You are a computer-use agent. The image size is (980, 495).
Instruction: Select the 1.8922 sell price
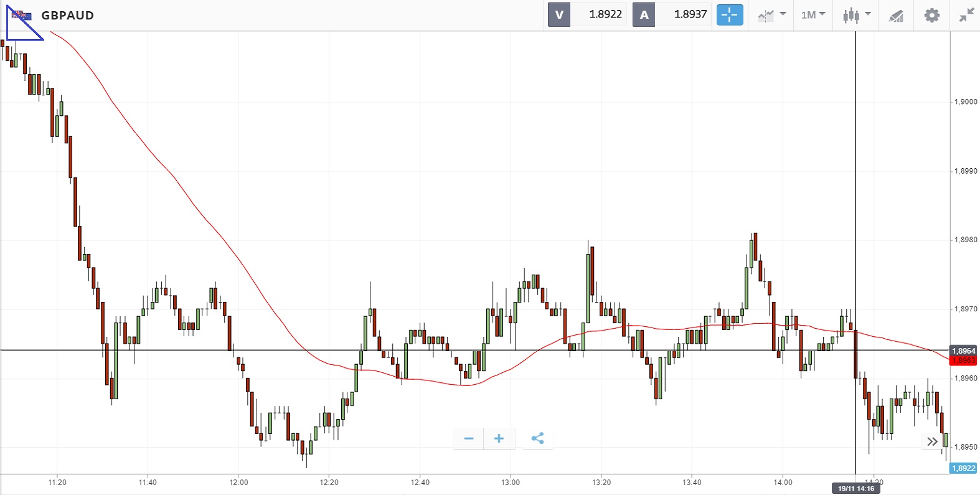605,14
